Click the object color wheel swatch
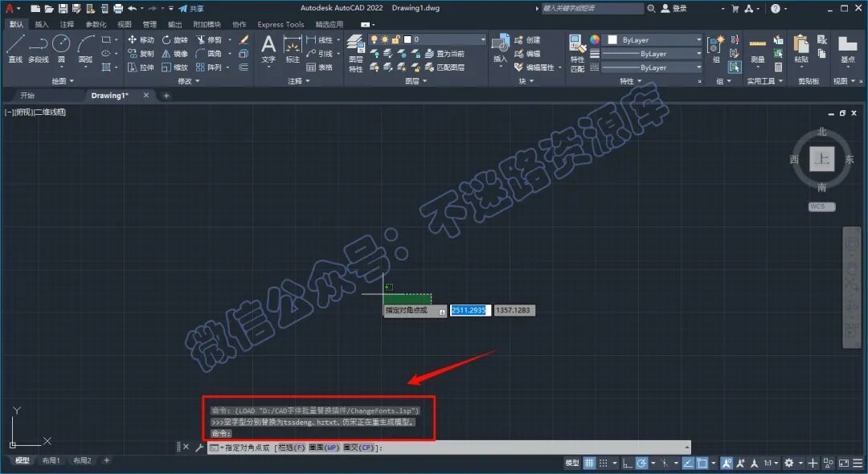The image size is (868, 474). (x=595, y=39)
